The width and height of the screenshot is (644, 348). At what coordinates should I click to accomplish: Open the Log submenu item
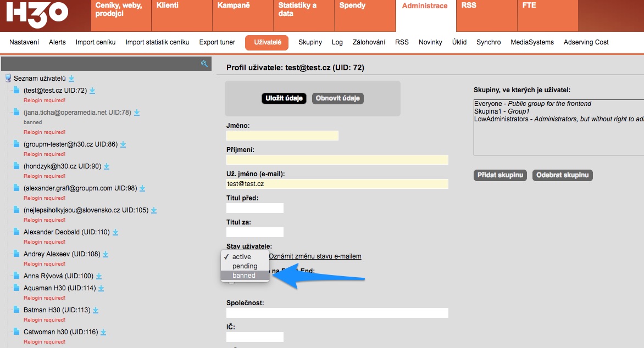[x=337, y=42]
